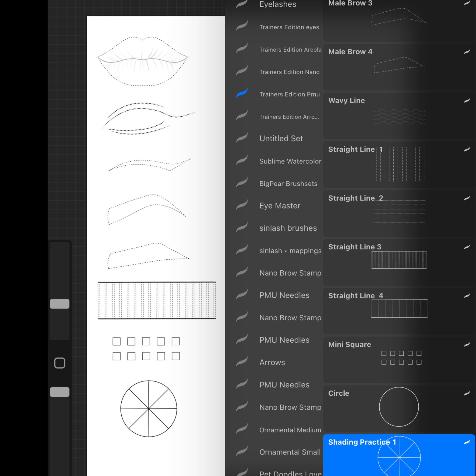Click the stroke icon on Straight Line 3

click(467, 247)
